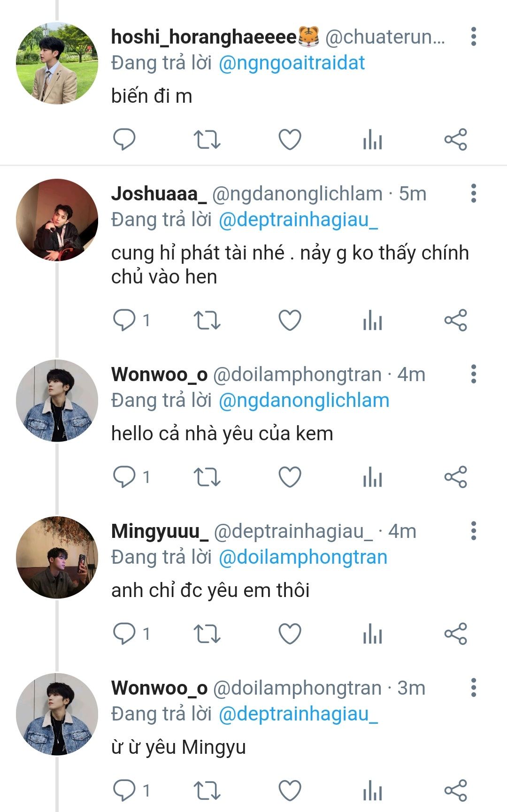
Task: Like the "ừ ừ yêu Mingyu" tweet
Action: [x=290, y=791]
